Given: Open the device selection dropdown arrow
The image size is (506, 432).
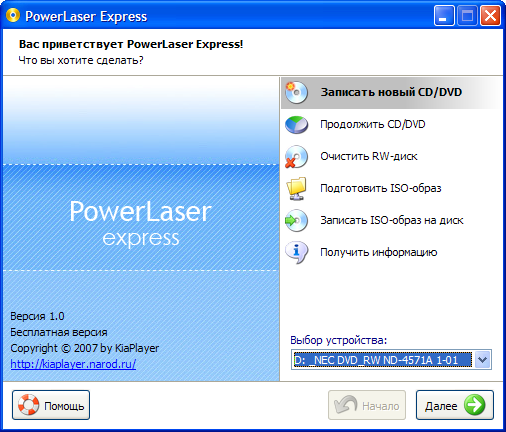Looking at the screenshot, I should (482, 360).
